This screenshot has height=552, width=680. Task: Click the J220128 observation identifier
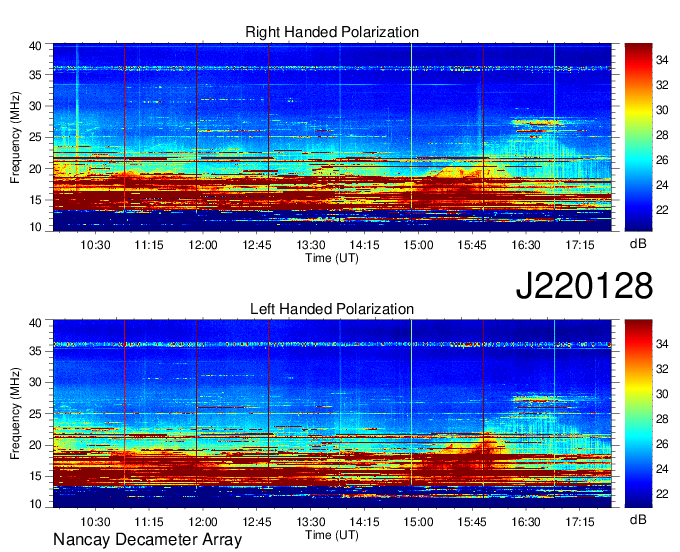584,286
